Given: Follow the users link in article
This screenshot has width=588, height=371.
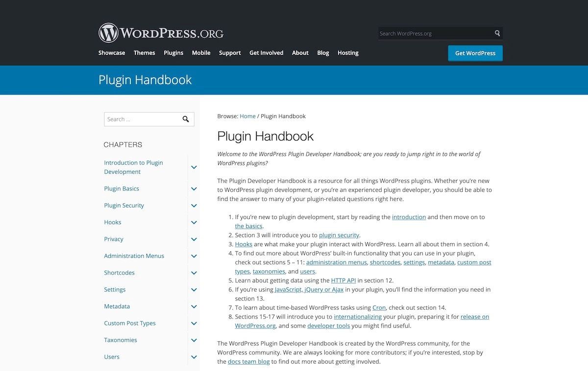Looking at the screenshot, I should pos(308,272).
